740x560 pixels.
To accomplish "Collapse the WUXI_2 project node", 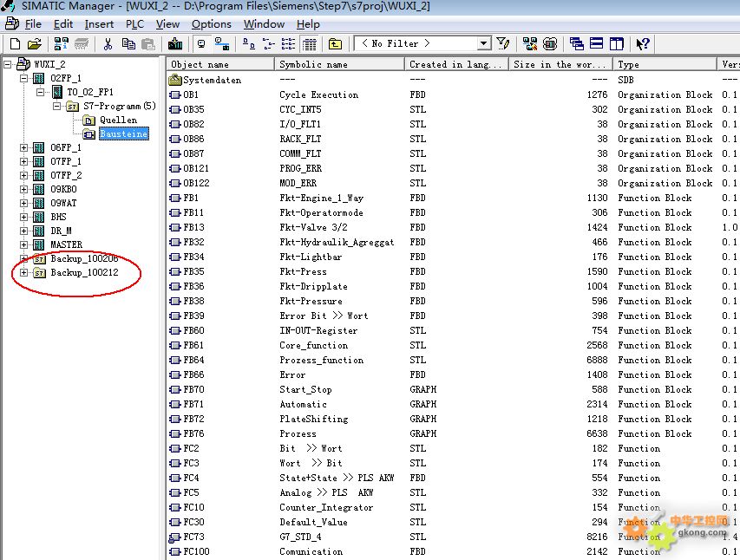I will click(7, 64).
